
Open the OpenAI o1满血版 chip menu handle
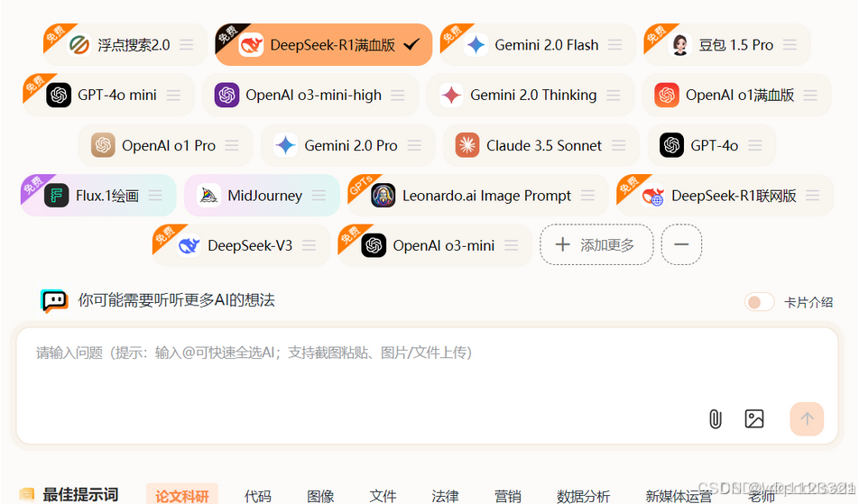pos(810,96)
